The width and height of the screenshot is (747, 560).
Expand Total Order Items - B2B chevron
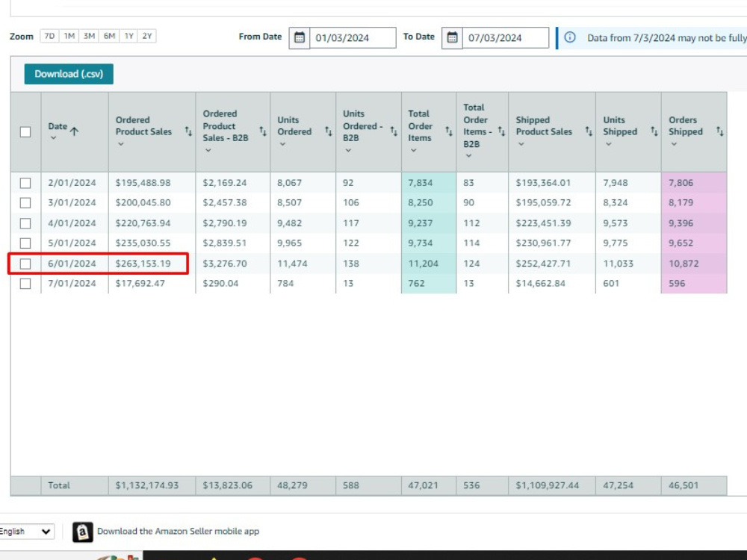(x=469, y=156)
